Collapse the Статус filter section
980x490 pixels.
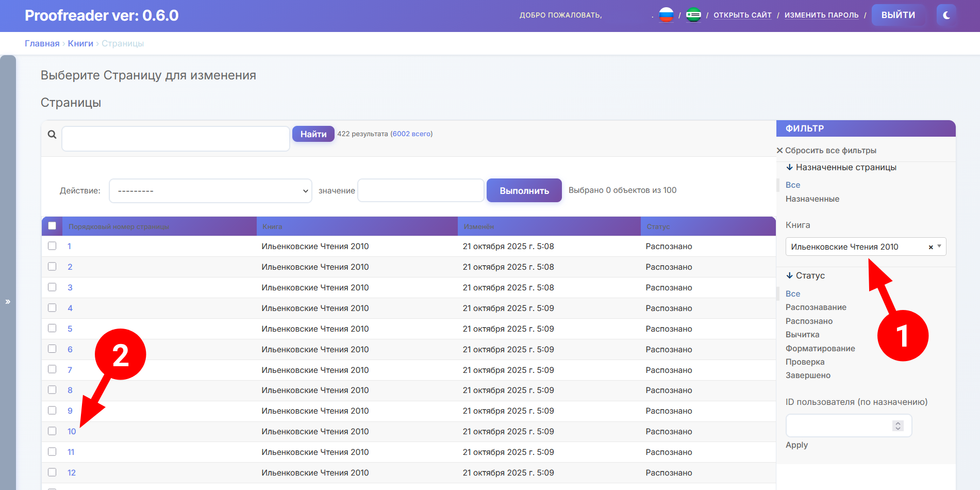pos(805,275)
